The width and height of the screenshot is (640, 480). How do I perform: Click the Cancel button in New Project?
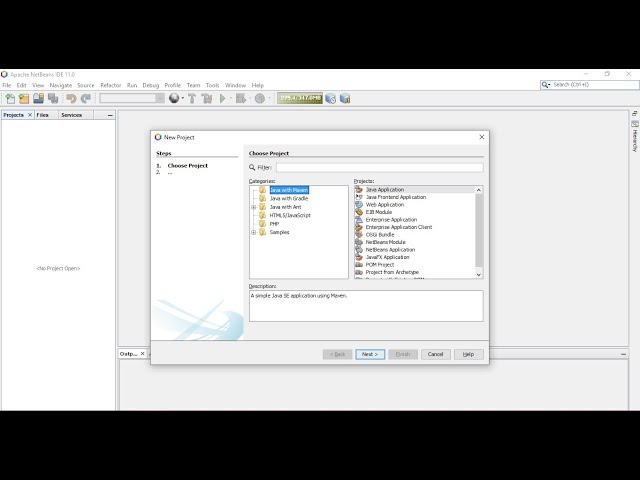tap(436, 354)
